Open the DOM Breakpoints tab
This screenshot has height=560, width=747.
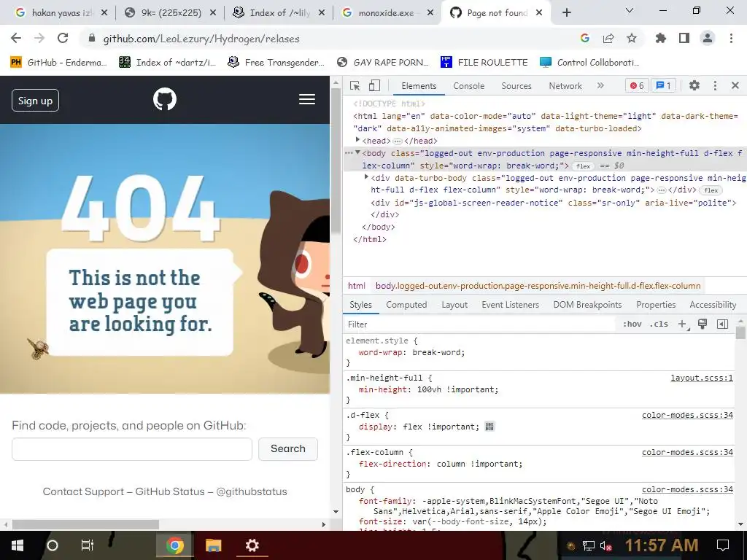pos(587,305)
